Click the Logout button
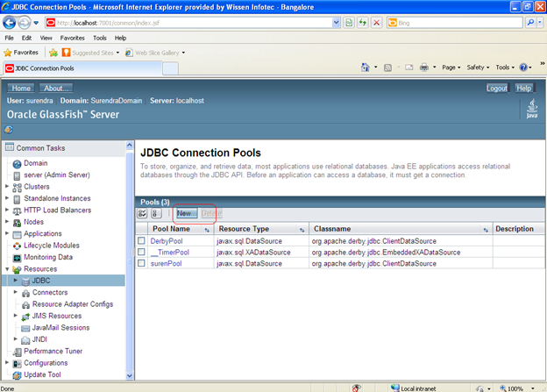The height and width of the screenshot is (392, 547). coord(497,89)
